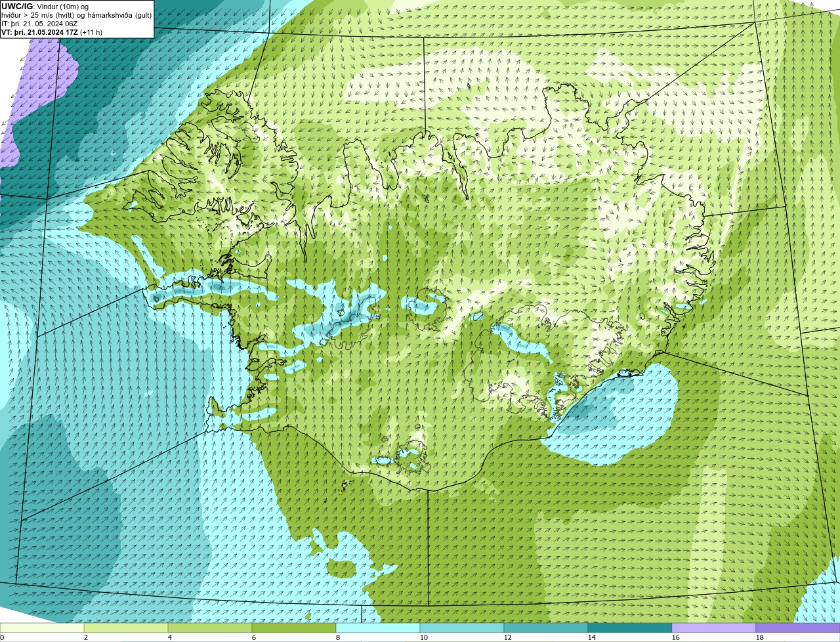Click the 4–6 m/s green legend swatch
The image size is (840, 642).
[x=210, y=628]
